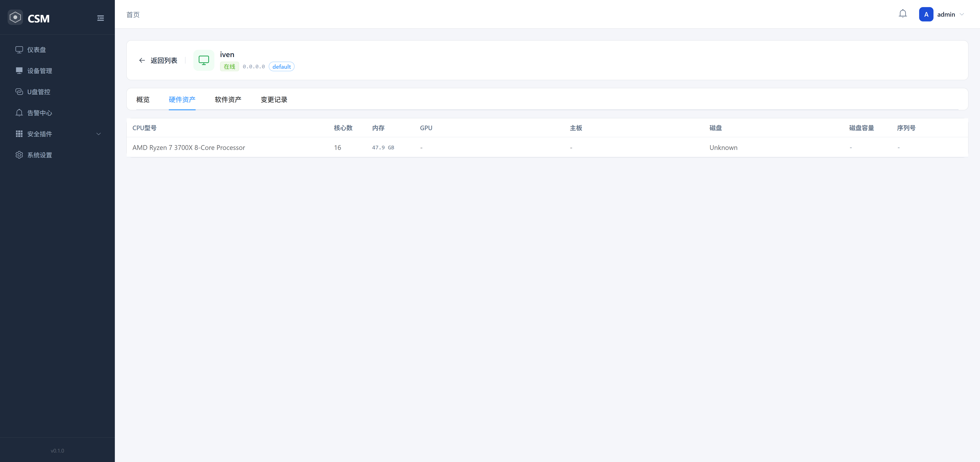Open 设备管理 device management in sidebar
The height and width of the screenshot is (462, 980).
(x=40, y=71)
